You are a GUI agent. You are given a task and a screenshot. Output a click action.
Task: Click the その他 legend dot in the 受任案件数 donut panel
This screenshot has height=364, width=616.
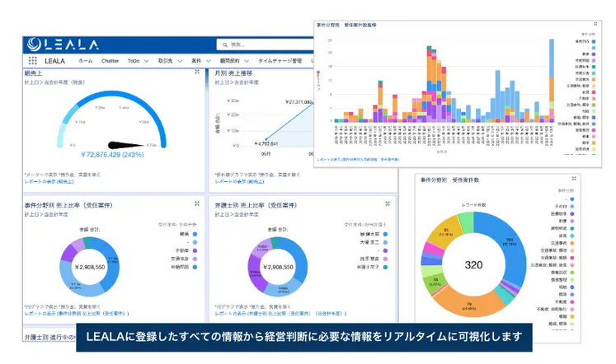[572, 207]
